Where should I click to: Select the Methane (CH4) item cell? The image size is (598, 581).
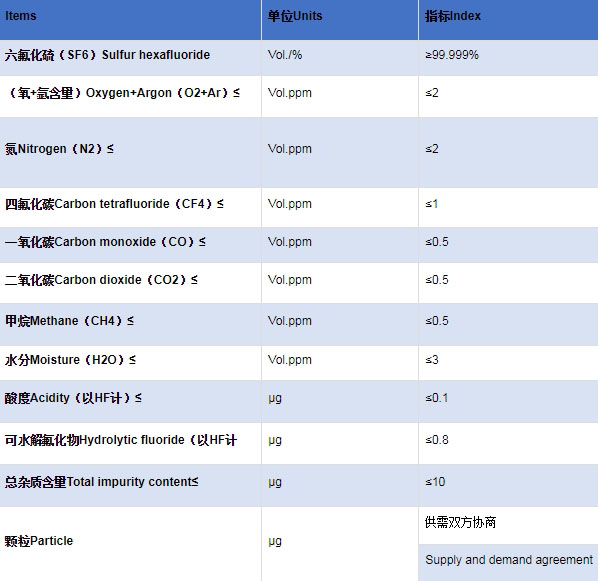[x=130, y=325]
